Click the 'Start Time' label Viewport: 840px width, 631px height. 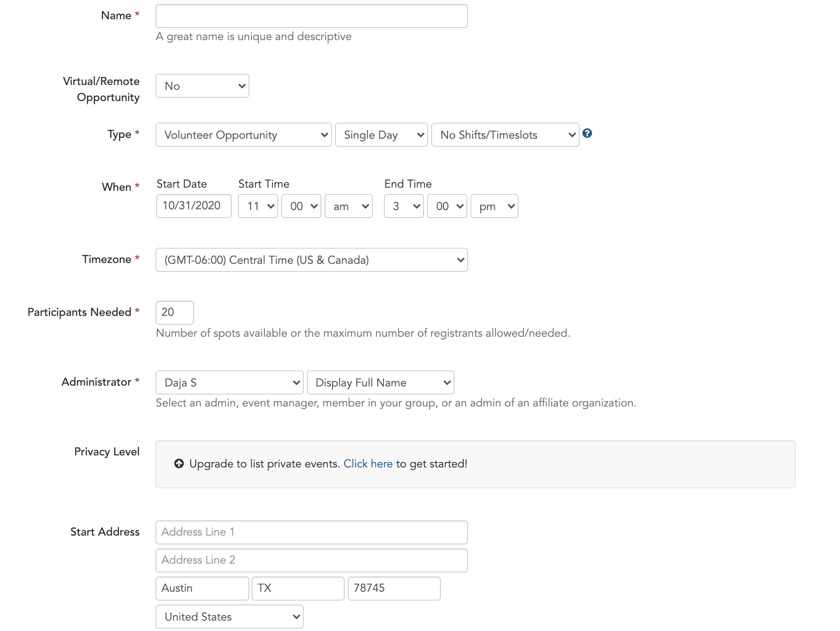click(x=264, y=184)
